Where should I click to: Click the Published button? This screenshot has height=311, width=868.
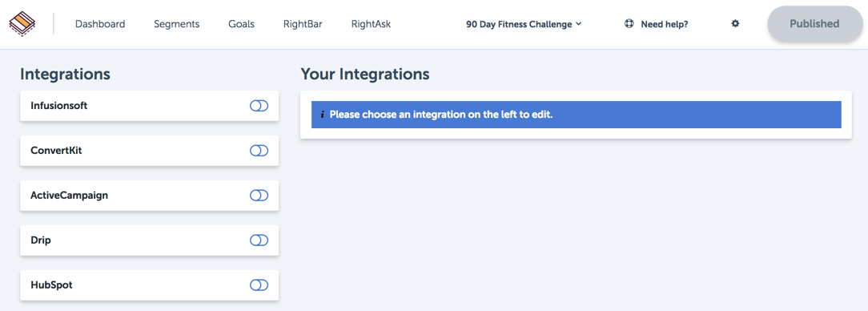[x=814, y=24]
